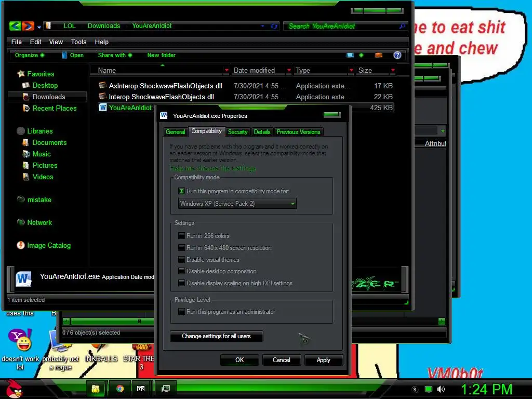Open the view options dropdown arrow
The image size is (532, 399).
click(361, 55)
